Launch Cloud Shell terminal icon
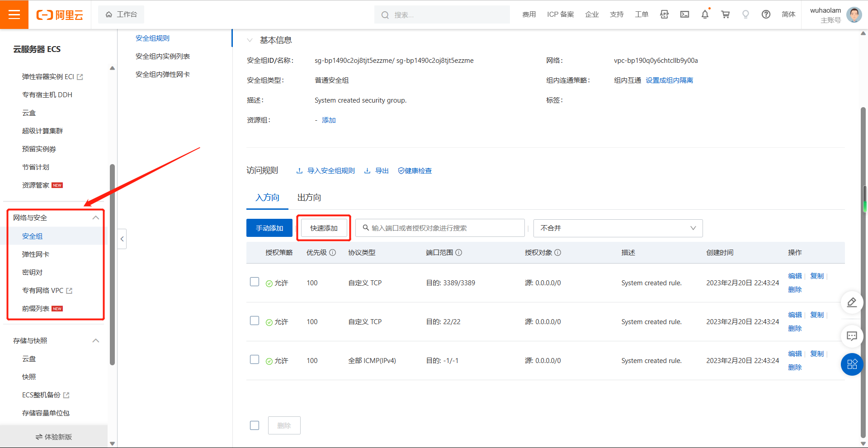Screen dimensions: 868x448 [684, 14]
